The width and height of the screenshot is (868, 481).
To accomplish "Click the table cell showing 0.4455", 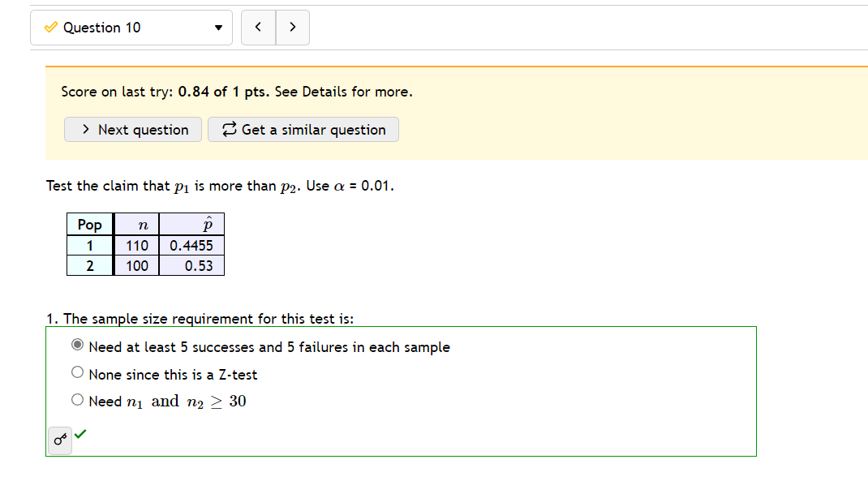I will point(191,245).
